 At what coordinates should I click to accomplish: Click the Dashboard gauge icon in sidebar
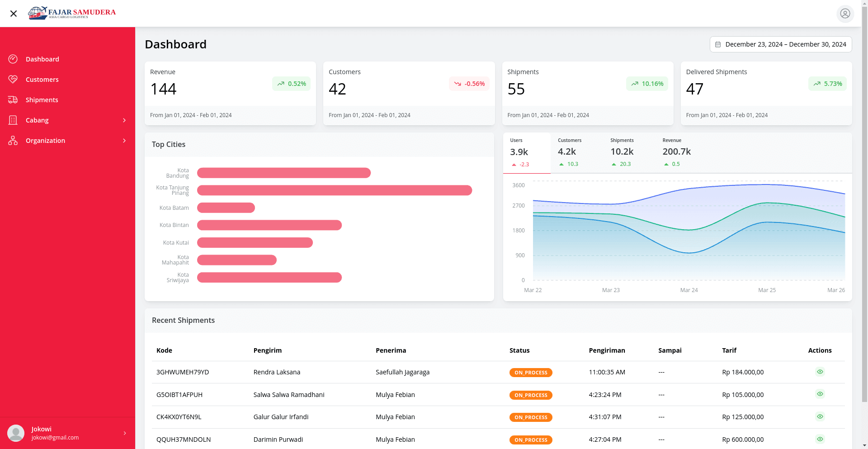(13, 59)
